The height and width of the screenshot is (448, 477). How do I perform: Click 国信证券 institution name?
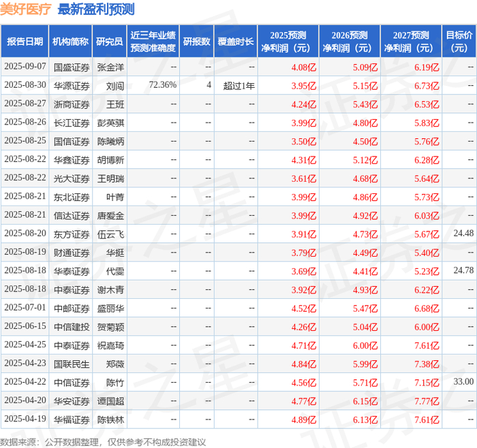[x=72, y=142]
